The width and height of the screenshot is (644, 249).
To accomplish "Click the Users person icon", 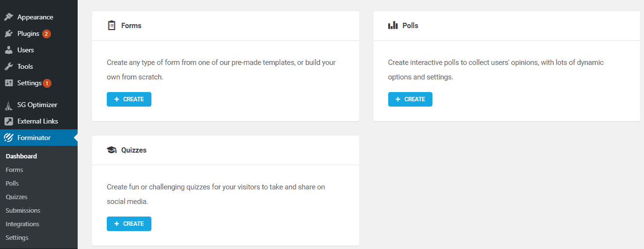I will point(8,50).
